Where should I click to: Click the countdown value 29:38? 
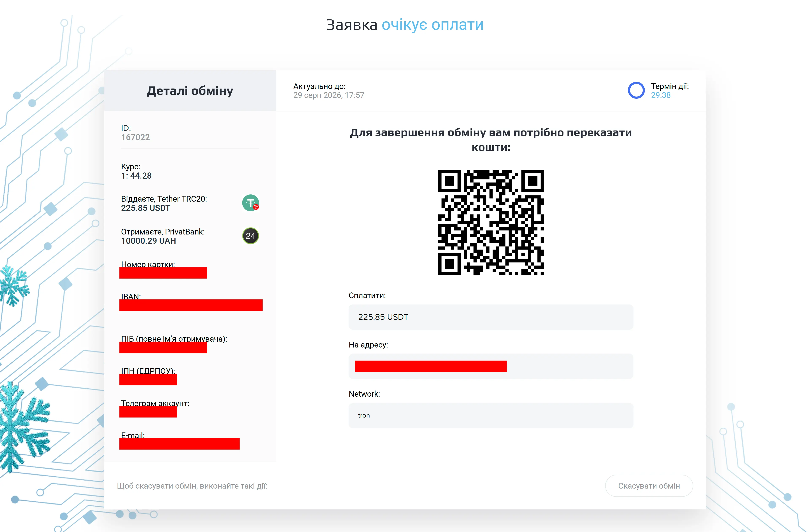point(661,95)
